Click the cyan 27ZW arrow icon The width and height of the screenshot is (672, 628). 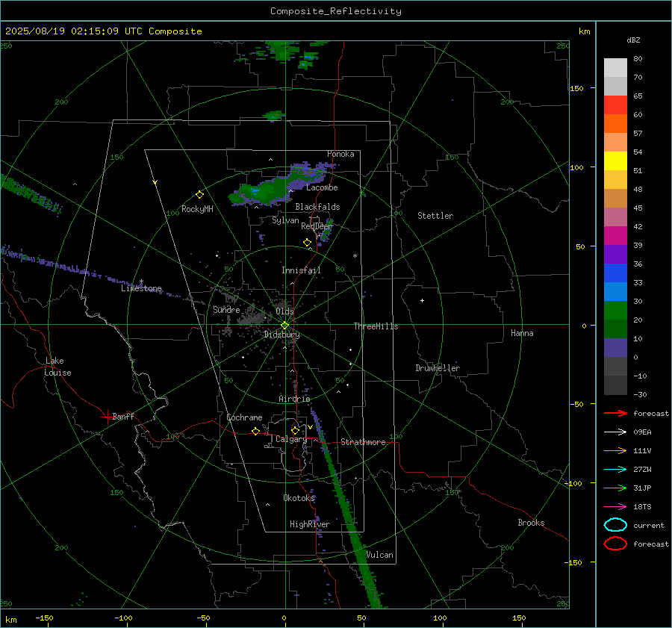[x=615, y=470]
